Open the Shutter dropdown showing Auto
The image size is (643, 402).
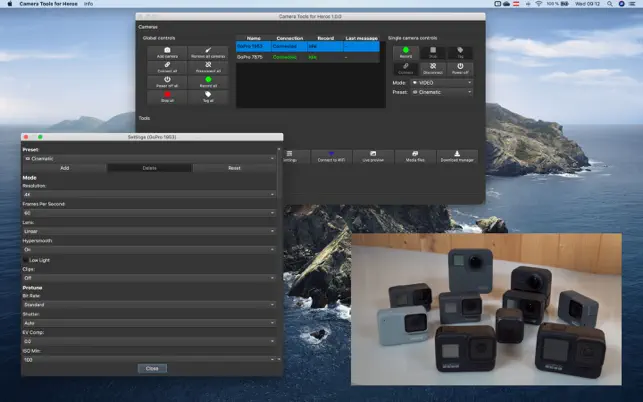click(x=149, y=323)
